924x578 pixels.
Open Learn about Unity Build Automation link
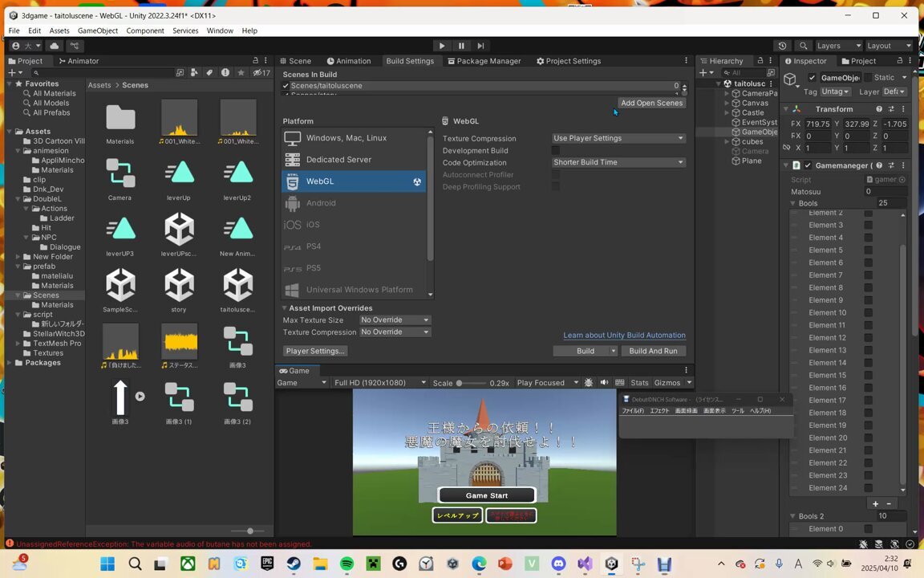point(624,335)
